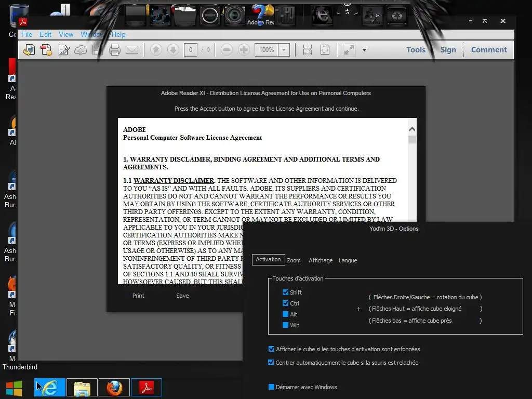Click Print in the license agreement dialog
Viewport: 532px width, 399px height.
coord(138,296)
